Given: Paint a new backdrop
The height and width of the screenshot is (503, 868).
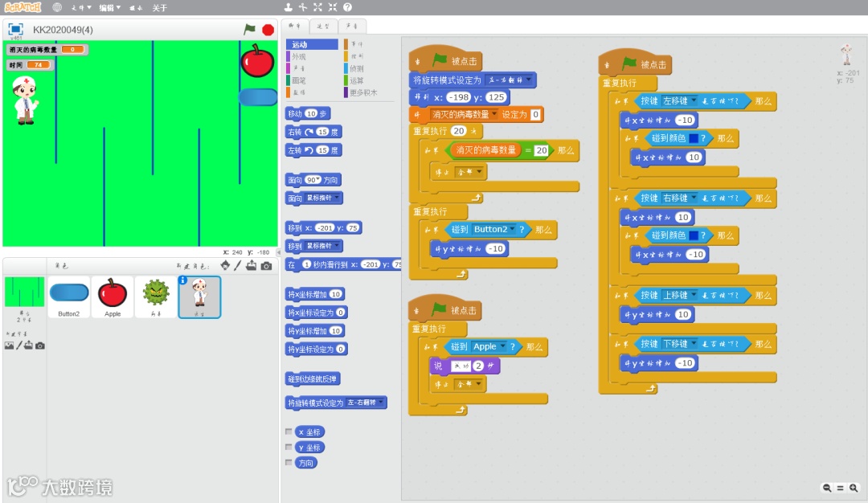Looking at the screenshot, I should [x=19, y=346].
